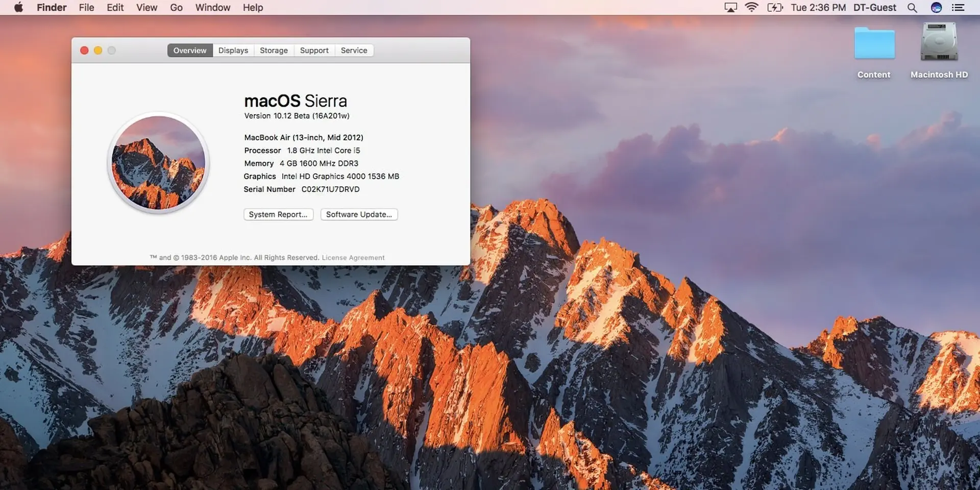This screenshot has width=980, height=490.
Task: Minimize the About This Mac window
Action: 98,51
